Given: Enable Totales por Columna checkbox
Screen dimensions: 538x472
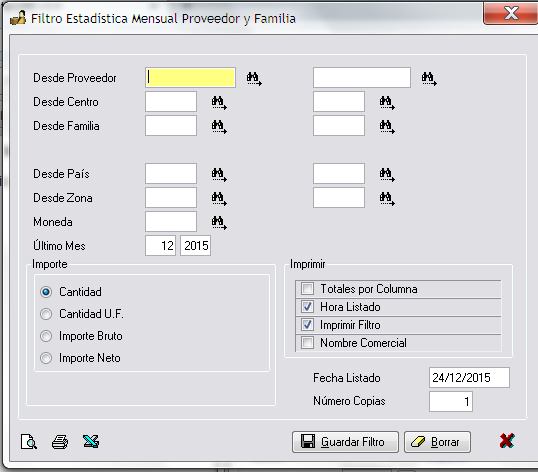Looking at the screenshot, I should 307,289.
